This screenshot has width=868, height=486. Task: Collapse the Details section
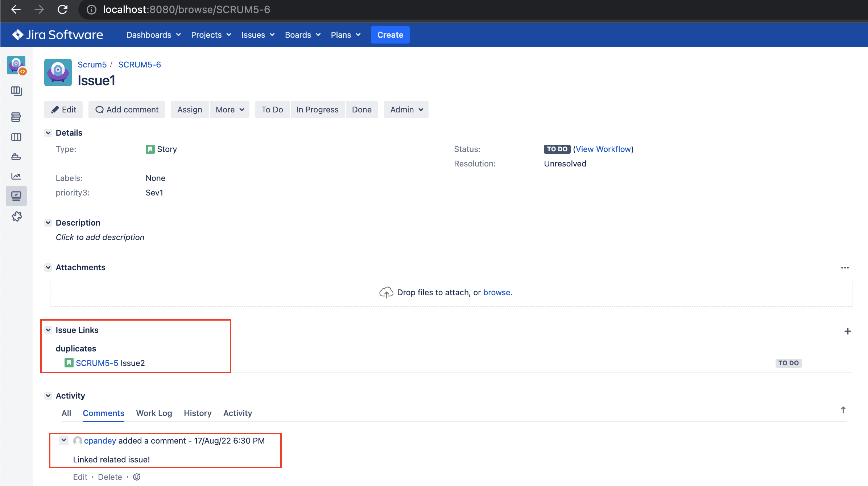pos(48,133)
